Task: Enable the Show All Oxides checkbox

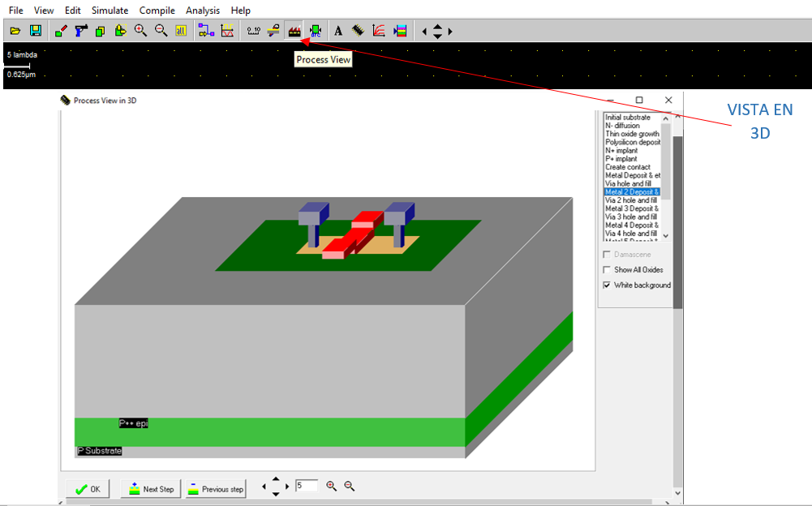Action: 607,270
